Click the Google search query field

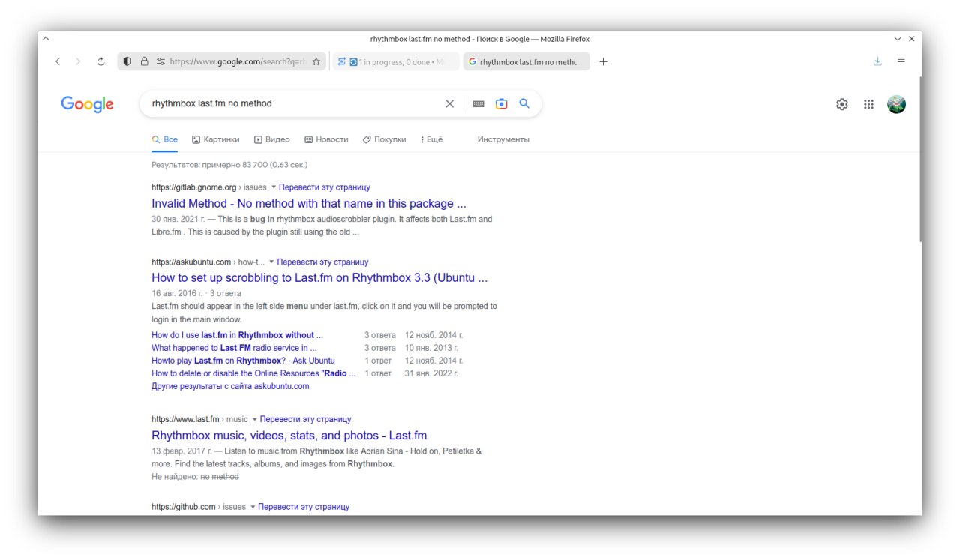(292, 104)
